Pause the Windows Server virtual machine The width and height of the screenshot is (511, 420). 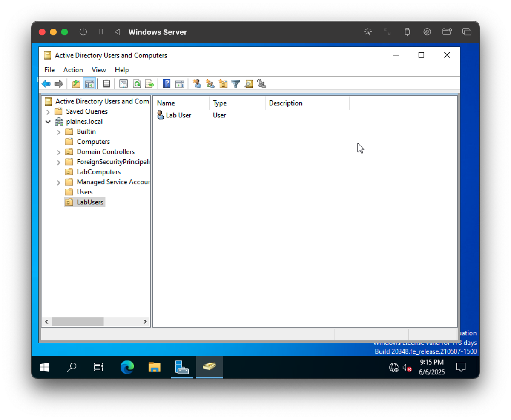tap(101, 32)
